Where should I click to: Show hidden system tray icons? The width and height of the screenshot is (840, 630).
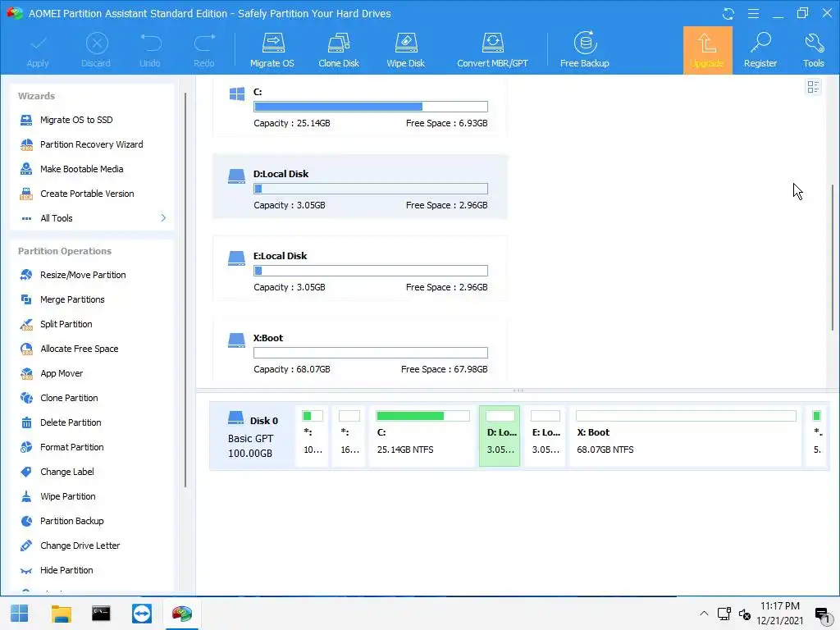point(704,614)
